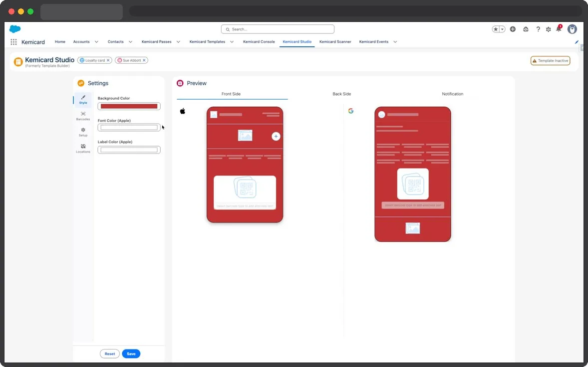Open the Kemicard Templates tab
588x367 pixels.
coord(207,41)
